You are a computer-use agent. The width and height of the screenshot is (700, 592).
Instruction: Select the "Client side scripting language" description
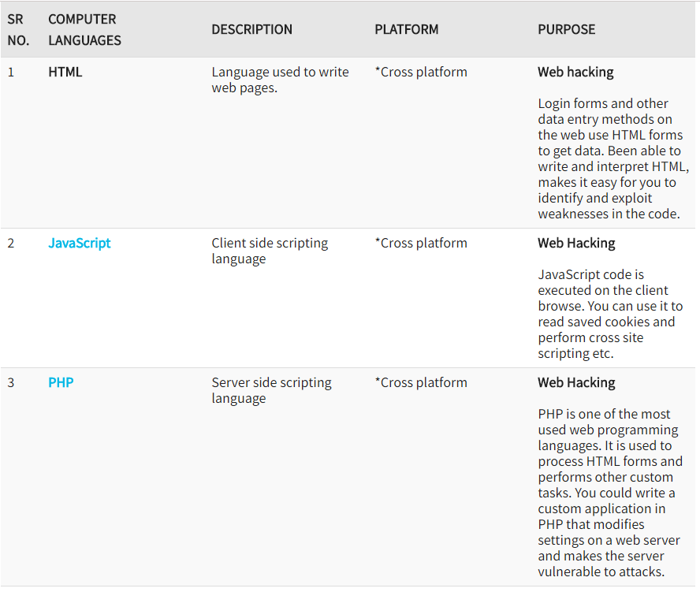tap(270, 251)
